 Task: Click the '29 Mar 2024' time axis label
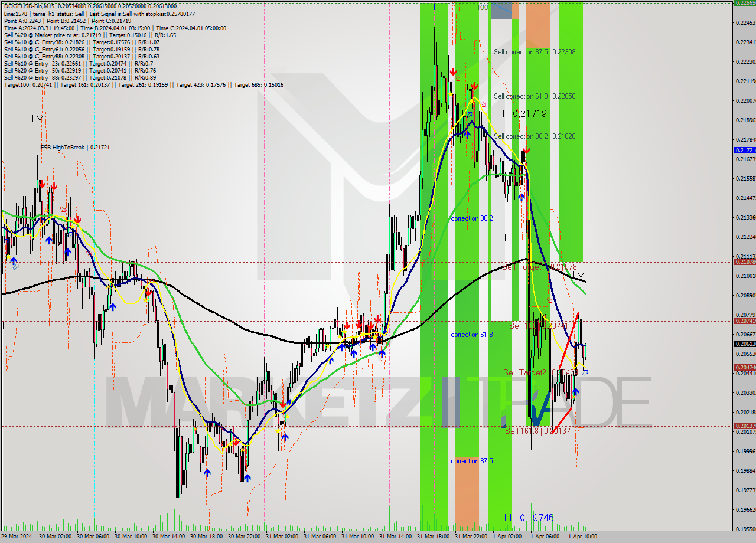(x=17, y=537)
